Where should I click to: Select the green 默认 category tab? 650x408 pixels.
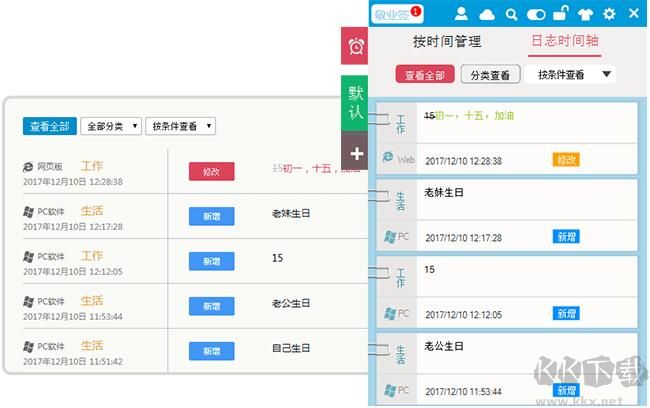(x=355, y=103)
